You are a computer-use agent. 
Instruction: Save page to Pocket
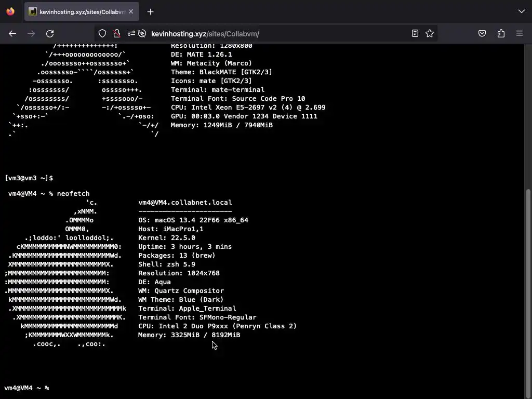click(x=482, y=33)
